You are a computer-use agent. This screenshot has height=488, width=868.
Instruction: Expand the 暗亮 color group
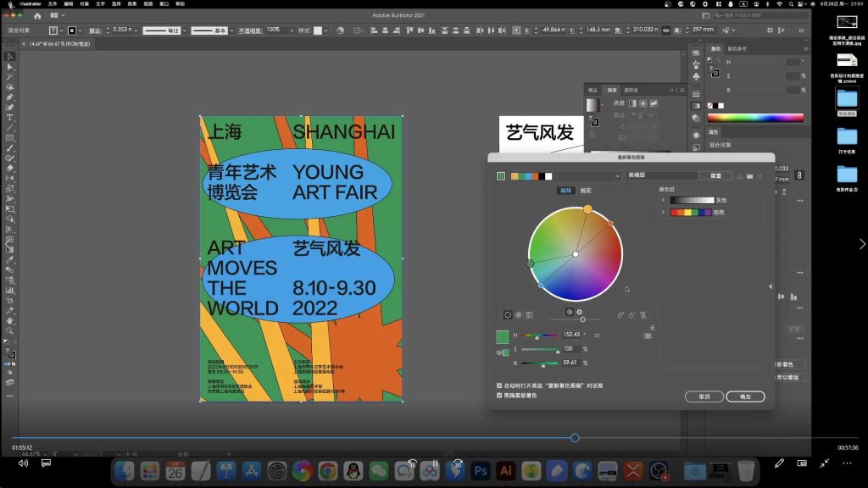pos(664,212)
